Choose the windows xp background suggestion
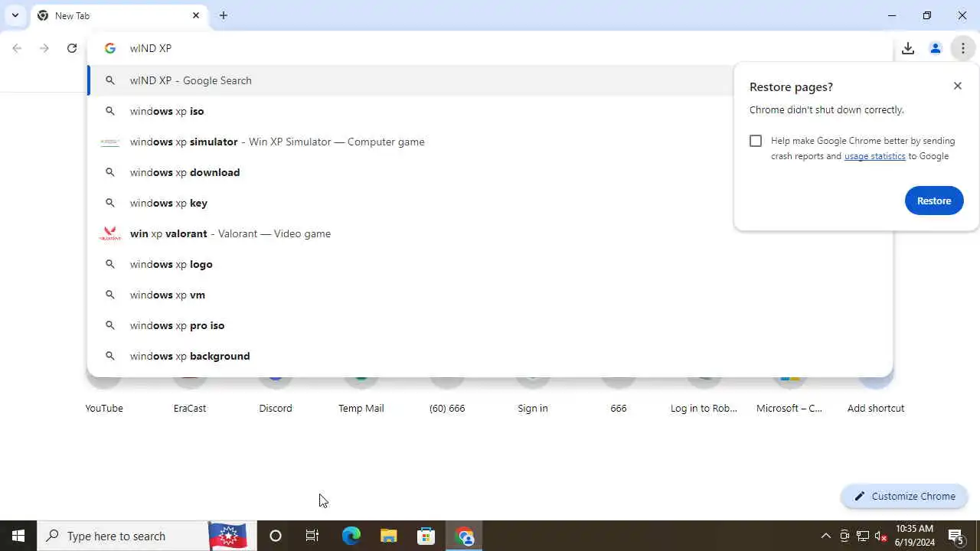 coord(490,356)
